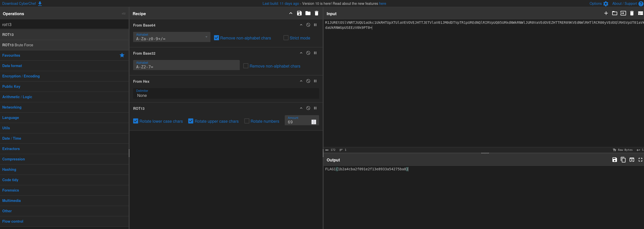Open folder as input icon

(614, 13)
